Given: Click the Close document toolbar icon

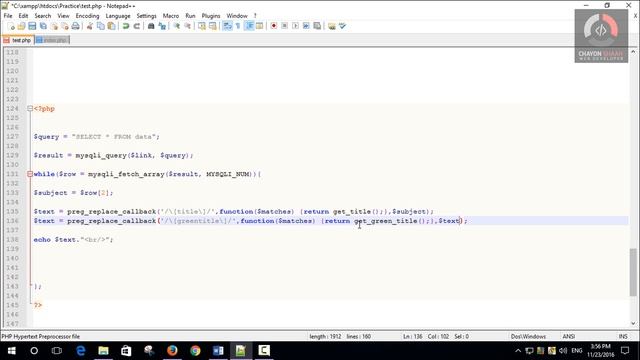Looking at the screenshot, I should tap(54, 26).
